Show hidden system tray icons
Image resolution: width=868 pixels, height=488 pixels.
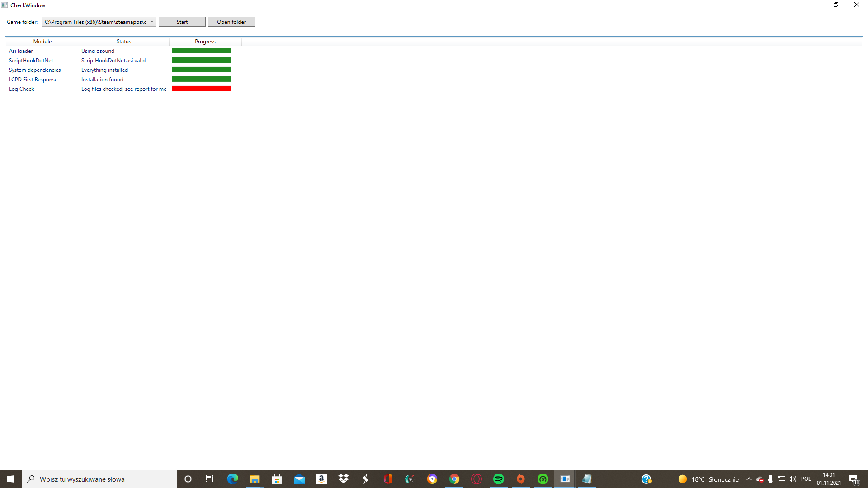pos(749,479)
